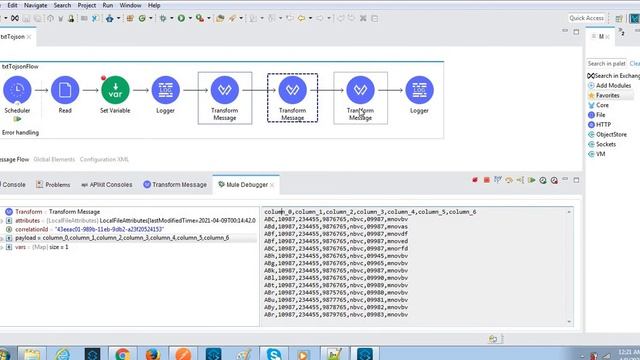This screenshot has height=360, width=640.
Task: Select the first Logger node after Set Variable
Action: 165,90
